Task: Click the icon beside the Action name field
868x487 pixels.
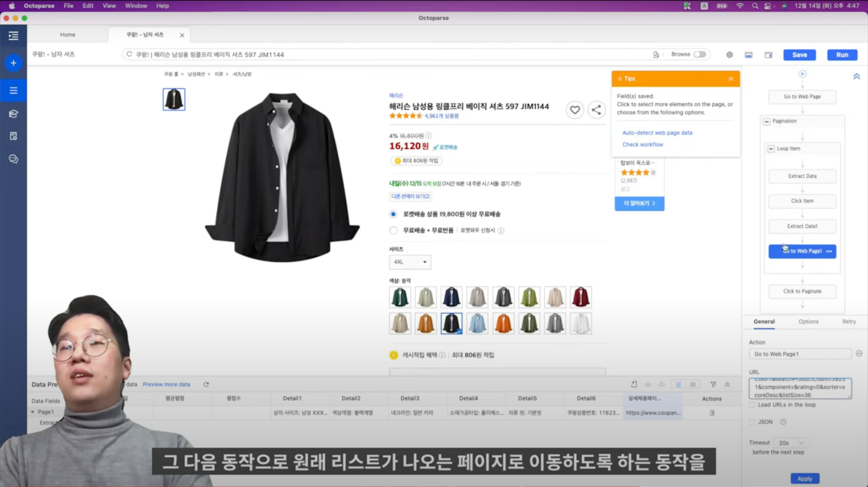Action: click(x=859, y=354)
